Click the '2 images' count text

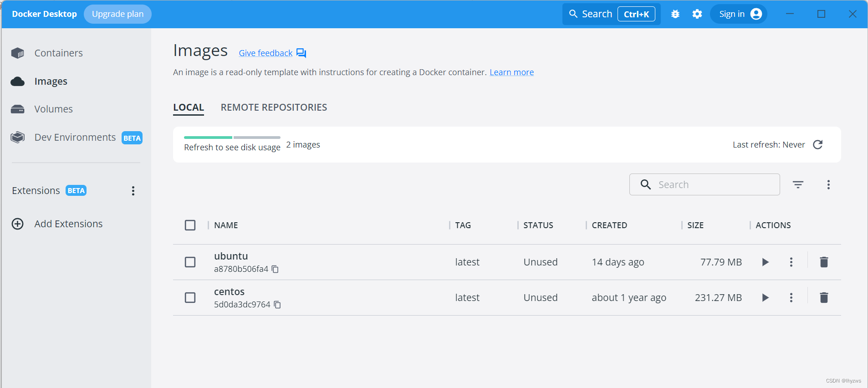point(303,145)
